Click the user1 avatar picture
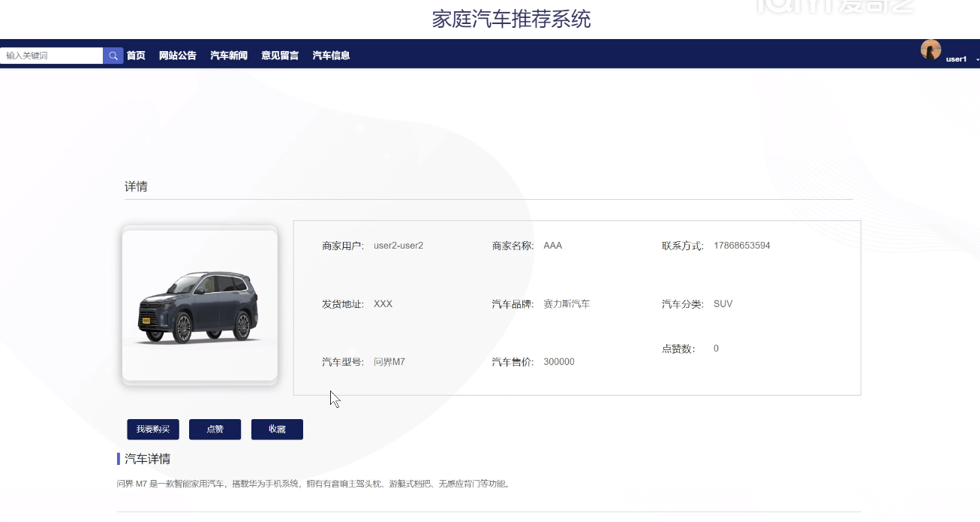Viewport: 980px width, 522px height. [930, 50]
